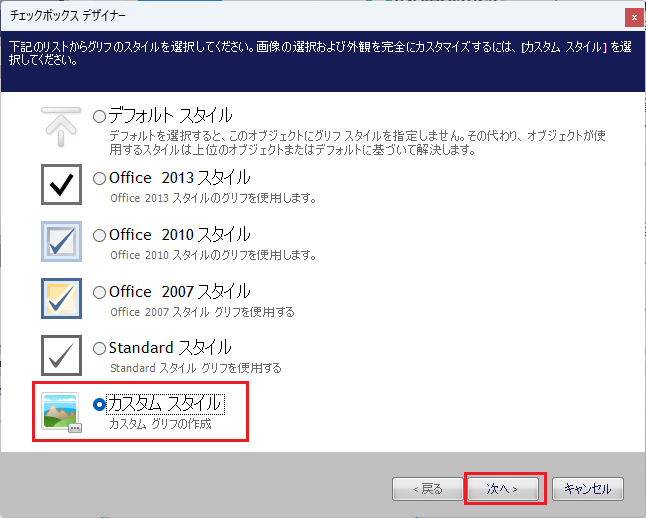Screen dimensions: 646x518
Task: Click the Office 2010 blue checkbox icon
Action: 62,241
